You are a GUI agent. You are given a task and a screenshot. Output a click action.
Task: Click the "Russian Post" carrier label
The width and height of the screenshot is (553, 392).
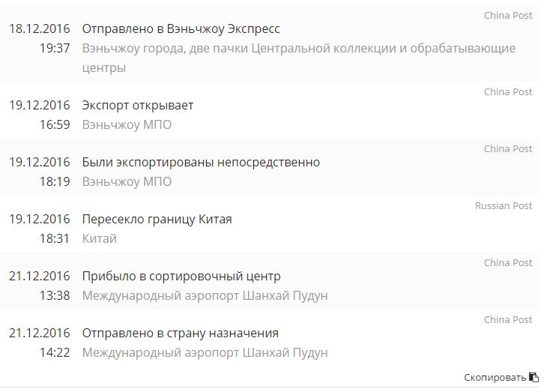coord(504,205)
